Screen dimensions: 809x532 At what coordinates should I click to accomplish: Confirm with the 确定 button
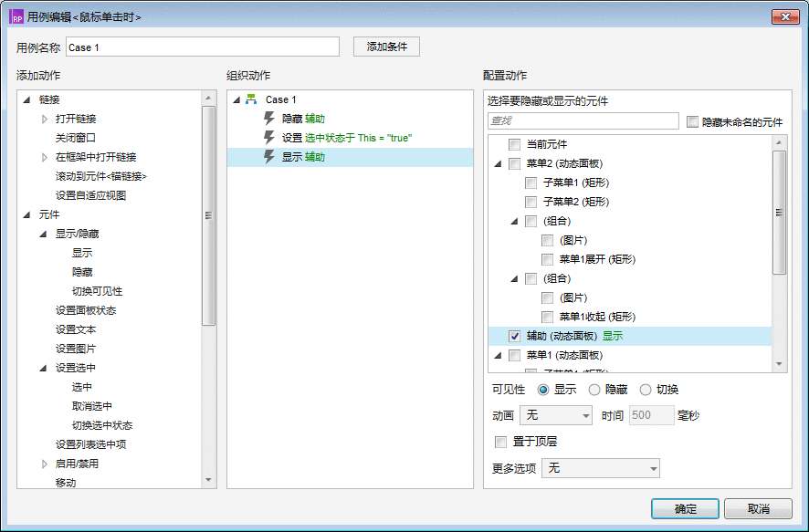point(685,509)
